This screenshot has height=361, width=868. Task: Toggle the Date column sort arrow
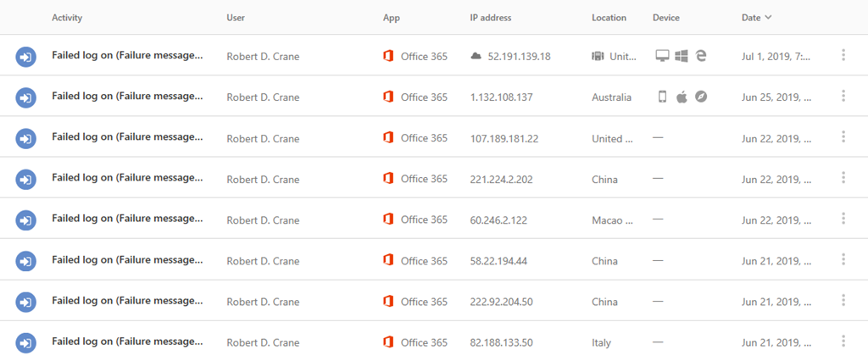click(x=769, y=17)
